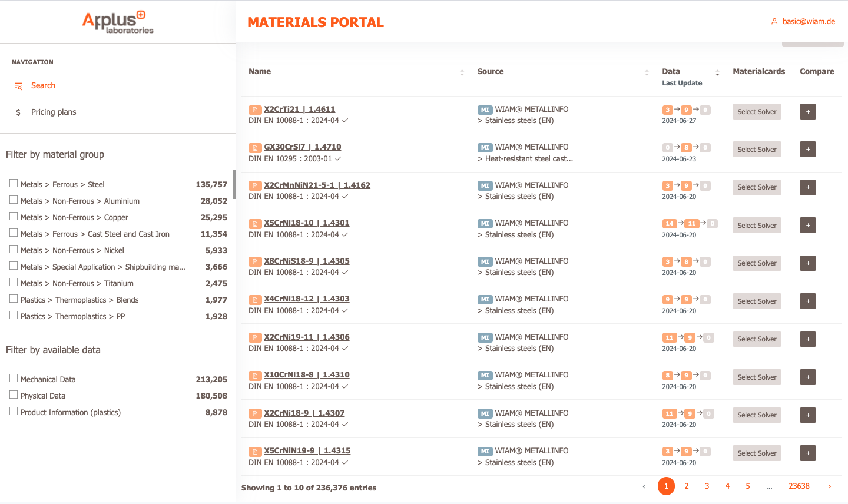This screenshot has height=504, width=848.
Task: Sort by Data last update arrows
Action: pyautogui.click(x=717, y=73)
